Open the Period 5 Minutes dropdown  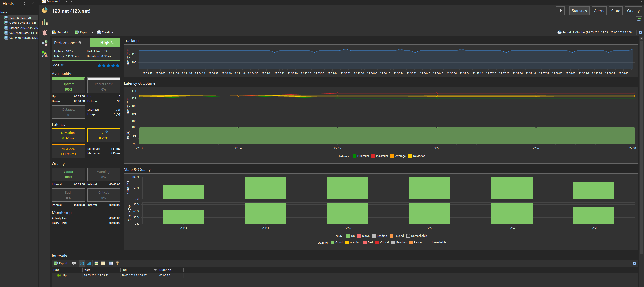point(596,32)
